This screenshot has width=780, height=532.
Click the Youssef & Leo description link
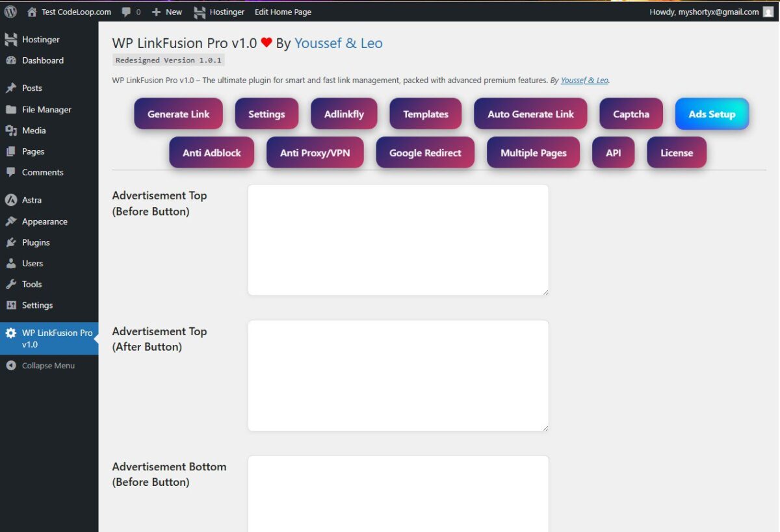point(584,81)
